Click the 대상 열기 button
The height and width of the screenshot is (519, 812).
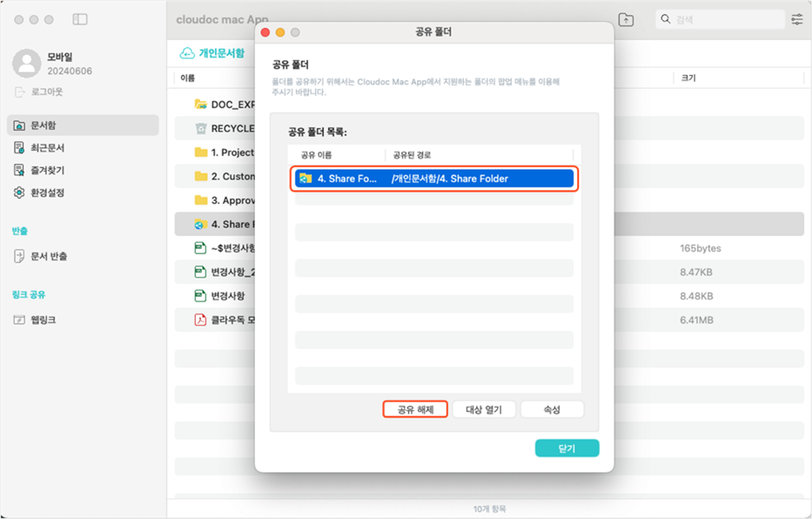pos(484,409)
